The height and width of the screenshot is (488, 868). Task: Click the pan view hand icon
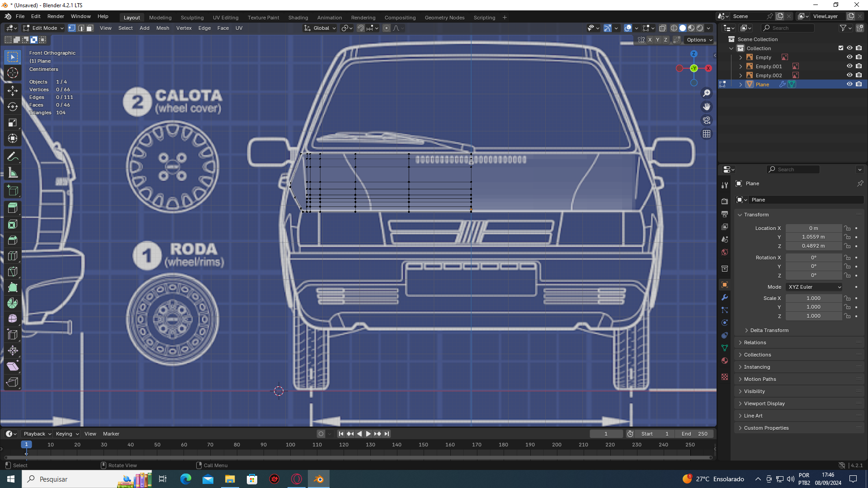coord(707,107)
